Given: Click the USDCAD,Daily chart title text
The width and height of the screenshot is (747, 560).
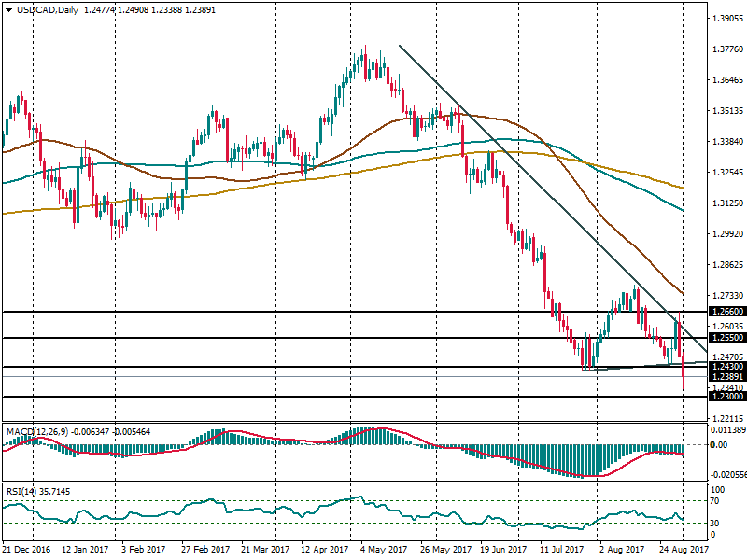Looking at the screenshot, I should [49, 9].
